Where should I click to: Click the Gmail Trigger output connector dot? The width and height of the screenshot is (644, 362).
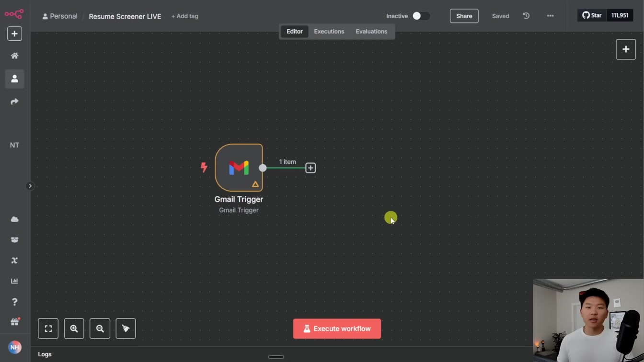(x=263, y=168)
